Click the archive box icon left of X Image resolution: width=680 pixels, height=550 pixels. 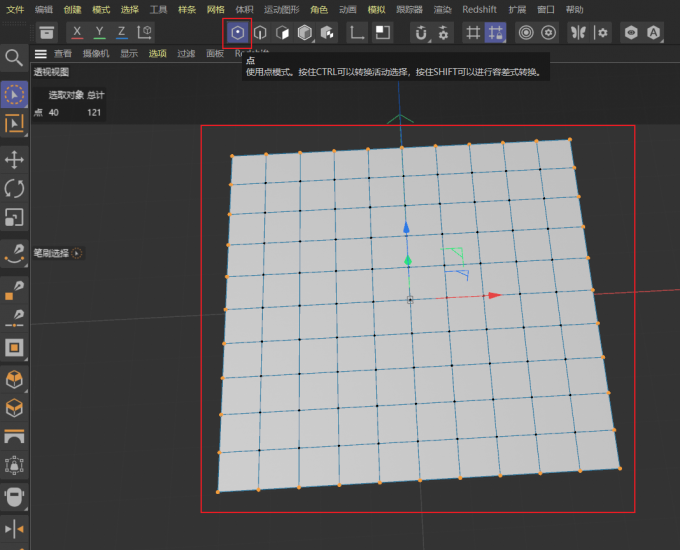click(46, 33)
